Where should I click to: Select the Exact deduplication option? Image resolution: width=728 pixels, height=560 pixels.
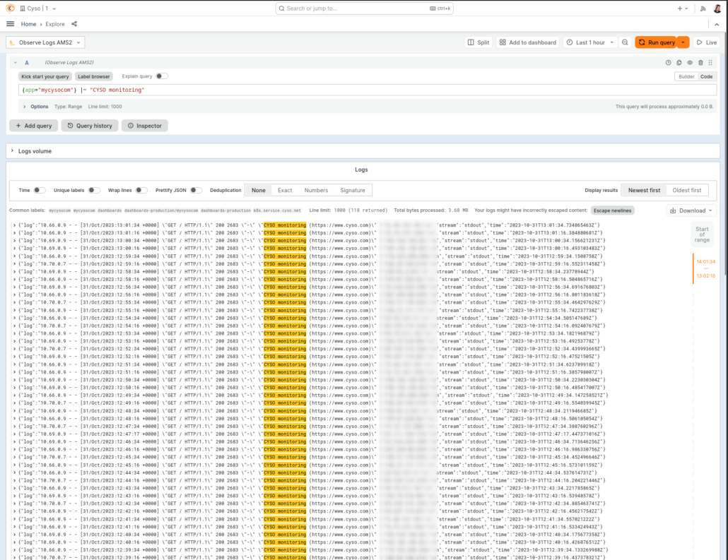pyautogui.click(x=285, y=190)
